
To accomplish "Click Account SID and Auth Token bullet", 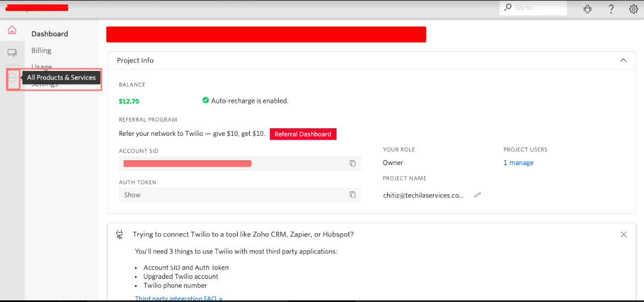I will click(x=186, y=267).
